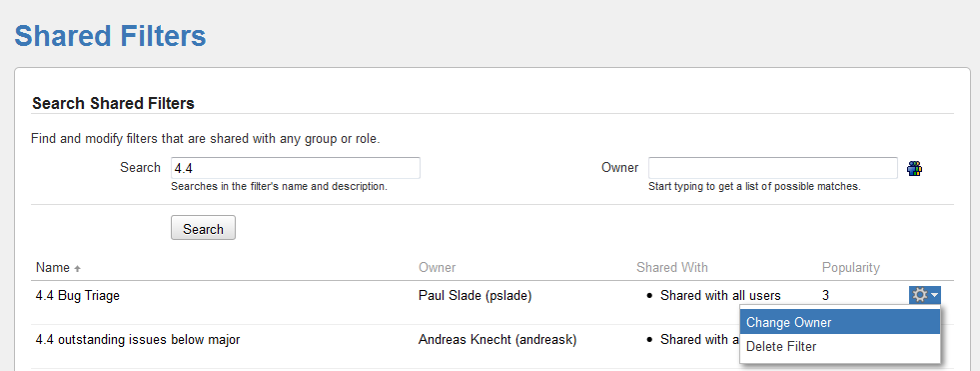
Task: Click the Search Shared Filters section title
Action: click(113, 103)
